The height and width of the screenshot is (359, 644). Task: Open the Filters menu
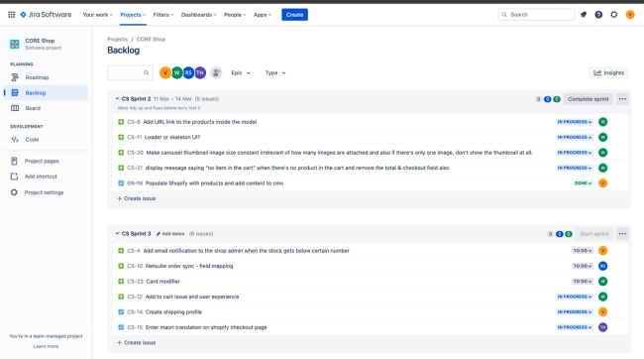click(x=163, y=15)
